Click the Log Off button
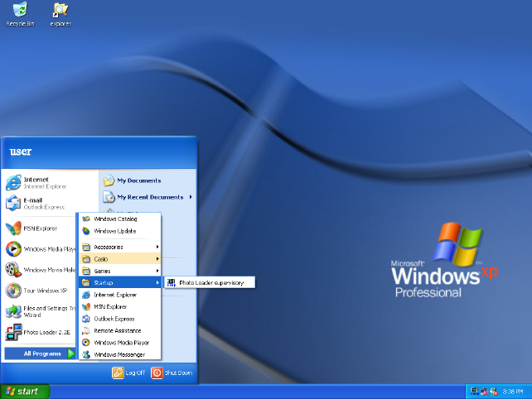Image resolution: width=532 pixels, height=399 pixels. 128,373
